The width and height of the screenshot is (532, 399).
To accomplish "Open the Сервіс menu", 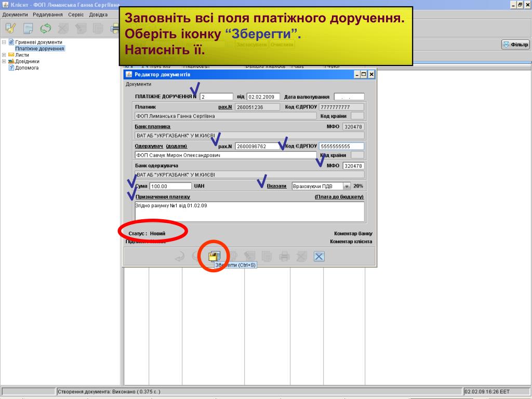I will (x=76, y=15).
